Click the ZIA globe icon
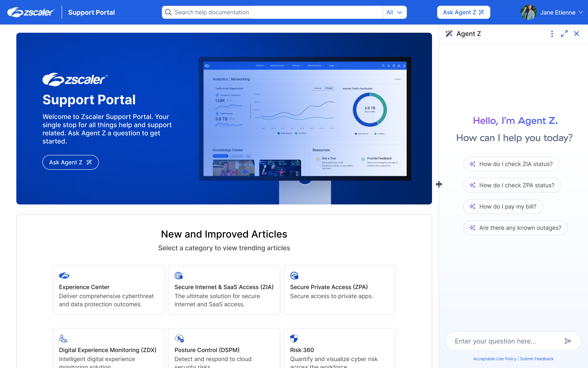This screenshot has width=588, height=368. click(x=179, y=276)
